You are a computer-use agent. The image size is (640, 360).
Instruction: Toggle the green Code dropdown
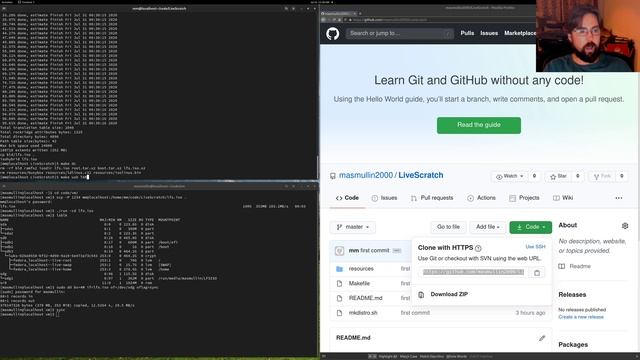pos(531,227)
